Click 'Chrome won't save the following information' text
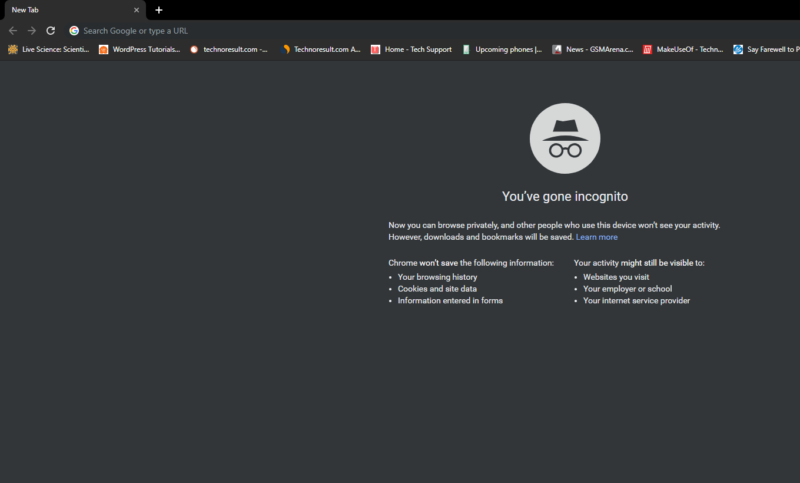 click(x=471, y=263)
